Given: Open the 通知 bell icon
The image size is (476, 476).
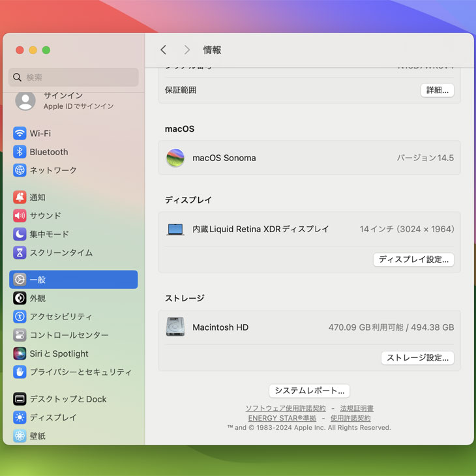Looking at the screenshot, I should tap(20, 198).
